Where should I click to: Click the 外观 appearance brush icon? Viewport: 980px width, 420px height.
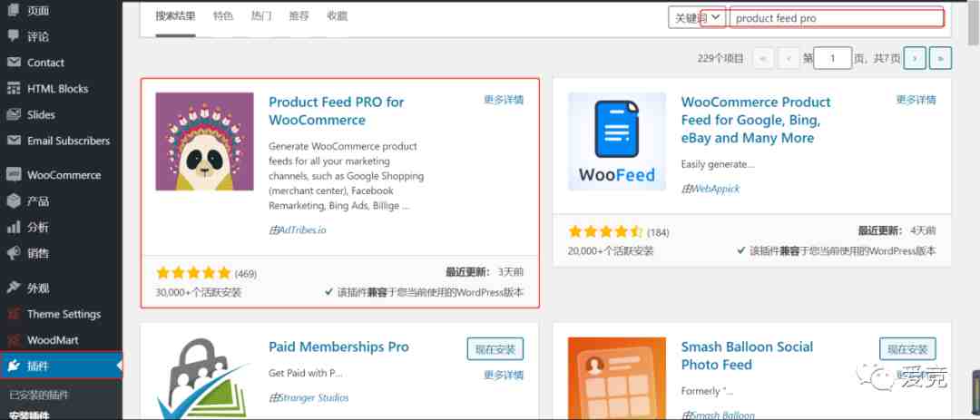click(x=13, y=288)
